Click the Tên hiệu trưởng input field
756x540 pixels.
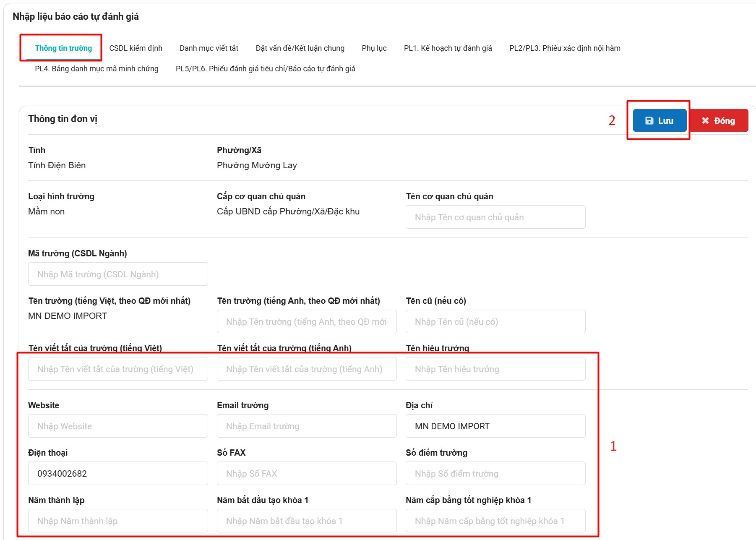(x=495, y=369)
